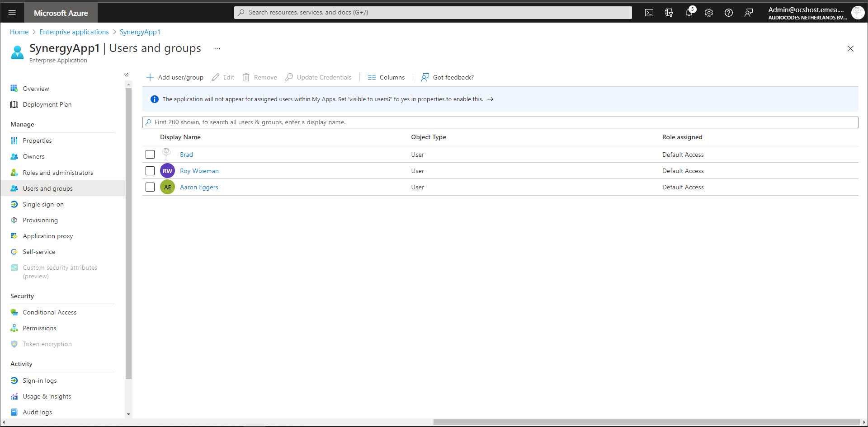Click the Columns button label
Screen dimensions: 868x427
pos(392,77)
